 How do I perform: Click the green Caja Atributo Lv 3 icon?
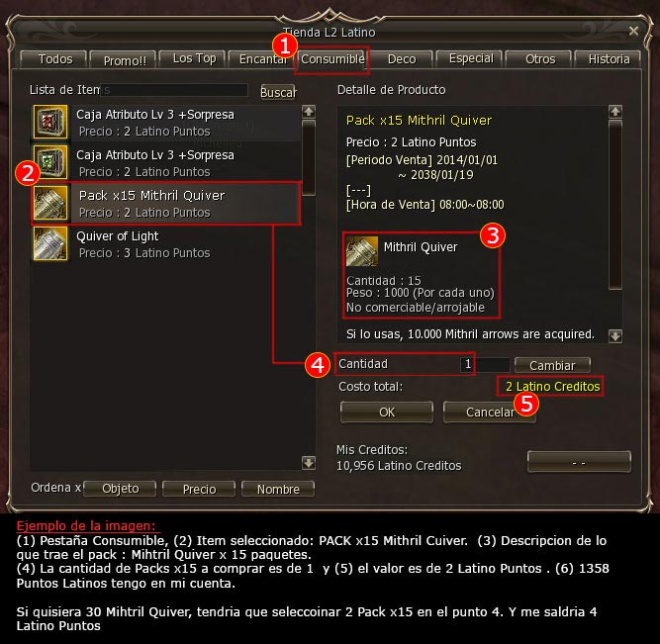point(50,162)
